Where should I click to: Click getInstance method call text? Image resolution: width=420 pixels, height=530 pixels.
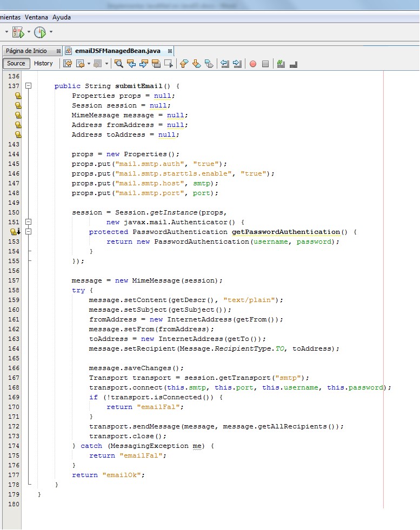tap(174, 213)
